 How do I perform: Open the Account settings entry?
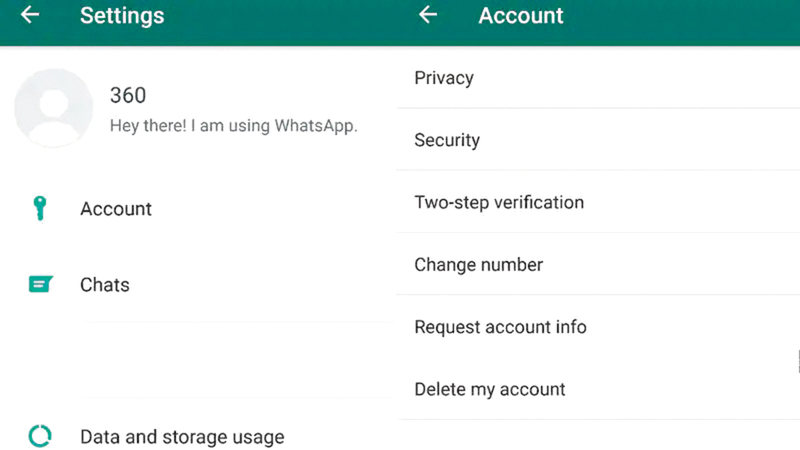click(x=116, y=209)
